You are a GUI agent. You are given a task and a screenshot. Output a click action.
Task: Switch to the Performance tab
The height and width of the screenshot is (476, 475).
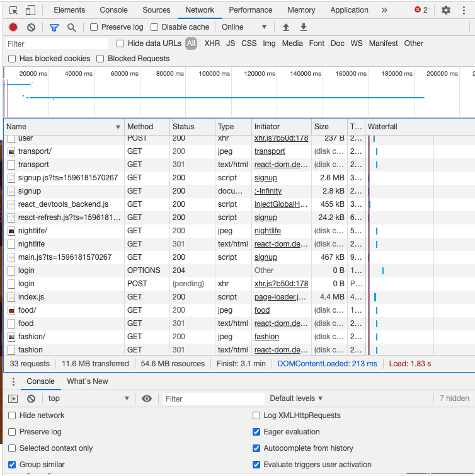251,10
